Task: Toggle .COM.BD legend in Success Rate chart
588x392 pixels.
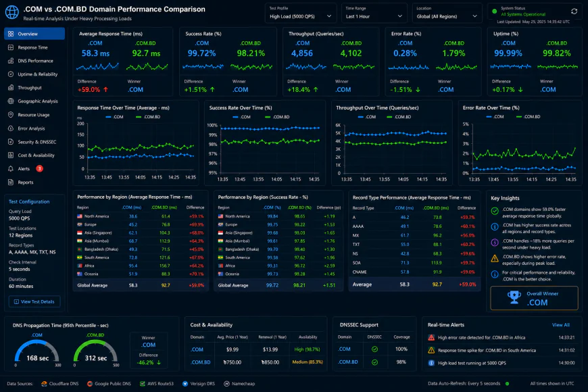Action: pyautogui.click(x=277, y=117)
